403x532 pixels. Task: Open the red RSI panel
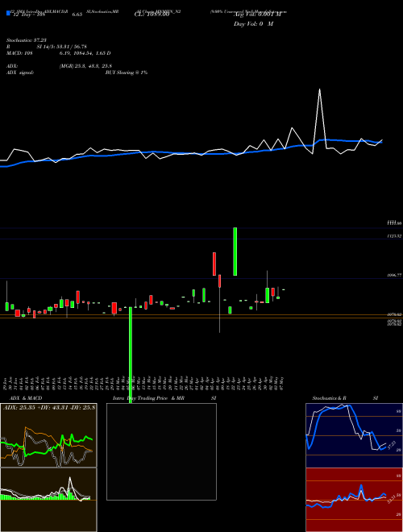coord(354,500)
